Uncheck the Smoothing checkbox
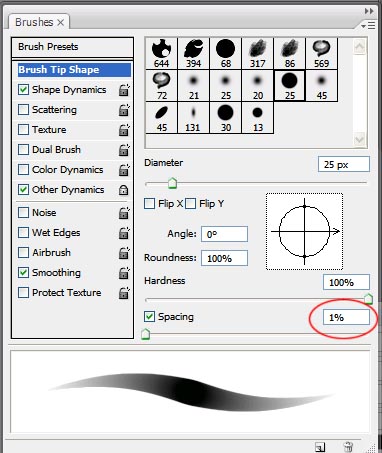This screenshot has width=382, height=453. click(23, 273)
